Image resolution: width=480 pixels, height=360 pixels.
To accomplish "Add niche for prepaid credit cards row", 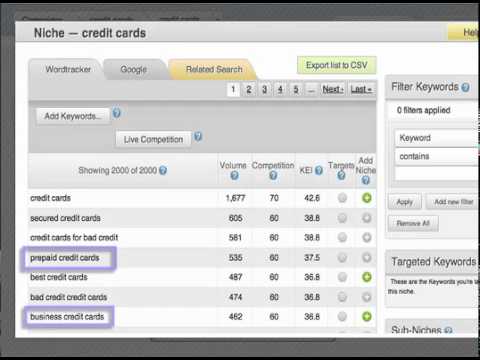I will click(x=367, y=257).
